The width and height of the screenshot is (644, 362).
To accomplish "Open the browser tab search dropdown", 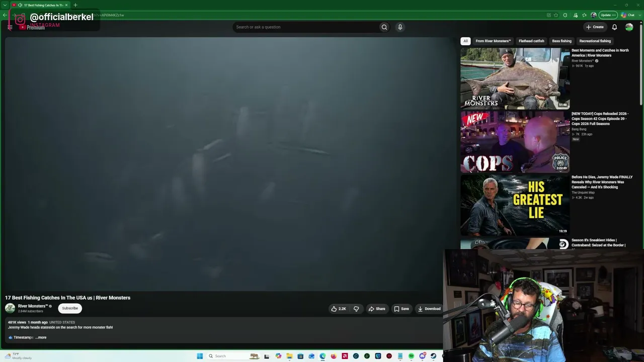I will (x=4, y=5).
